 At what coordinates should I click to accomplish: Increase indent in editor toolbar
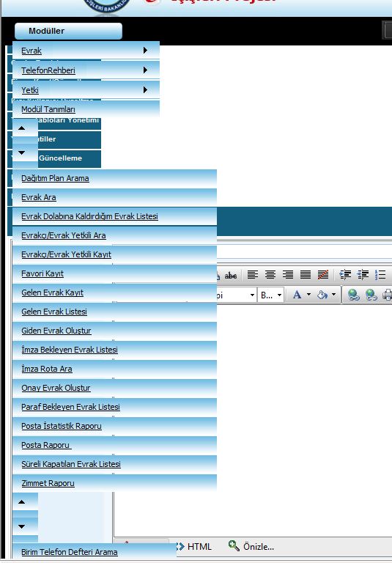[345, 275]
